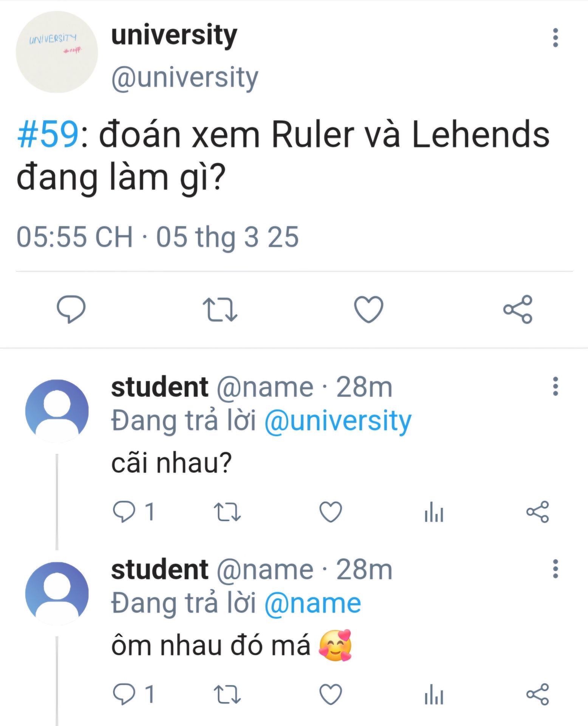Share the "cãi nhau?" reply
The height and width of the screenshot is (726, 588).
point(537,512)
